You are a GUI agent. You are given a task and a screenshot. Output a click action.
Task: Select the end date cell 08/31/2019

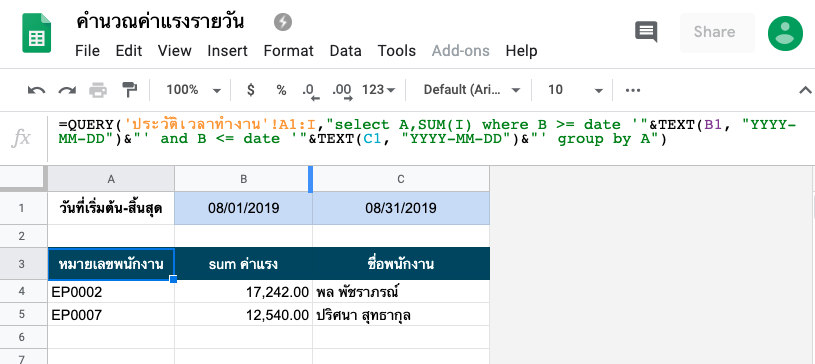click(401, 209)
